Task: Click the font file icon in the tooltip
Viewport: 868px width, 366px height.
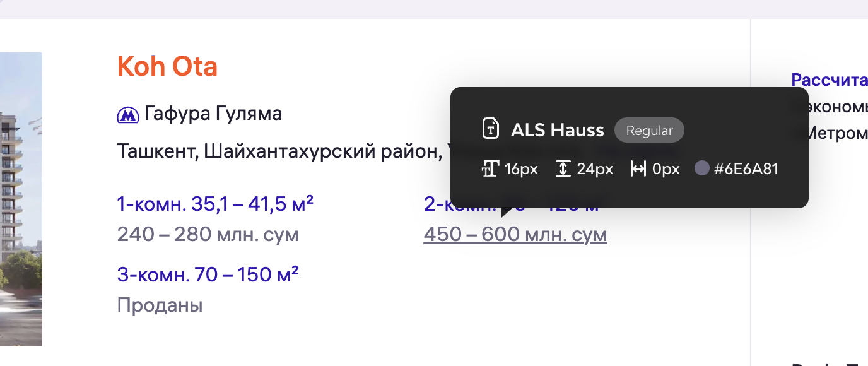Action: pyautogui.click(x=491, y=130)
